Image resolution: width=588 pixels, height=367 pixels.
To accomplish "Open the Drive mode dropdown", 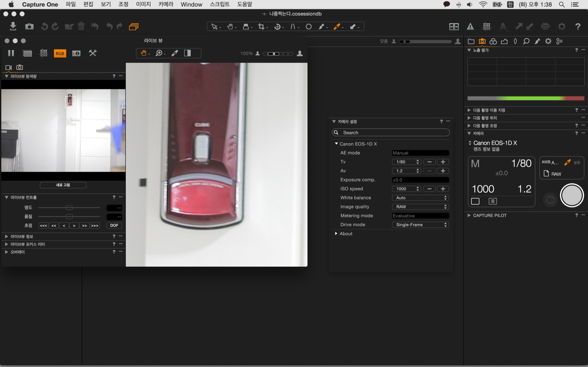I will click(420, 224).
